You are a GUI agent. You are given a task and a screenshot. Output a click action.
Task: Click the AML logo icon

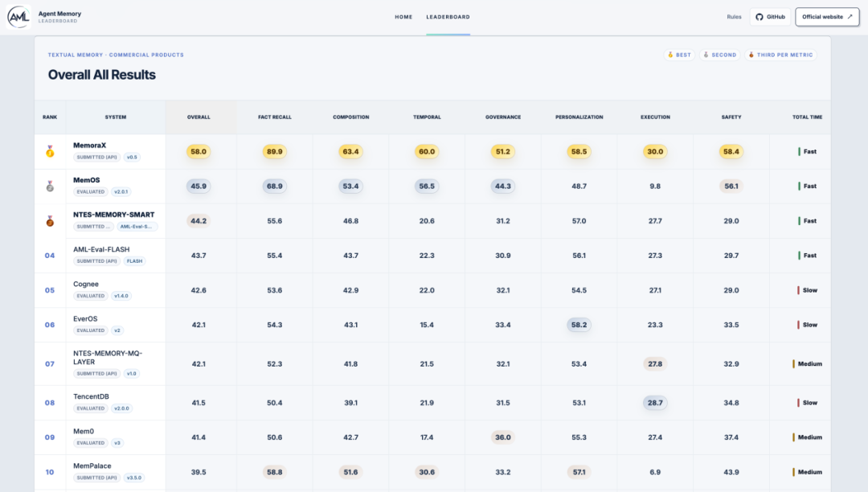click(18, 17)
